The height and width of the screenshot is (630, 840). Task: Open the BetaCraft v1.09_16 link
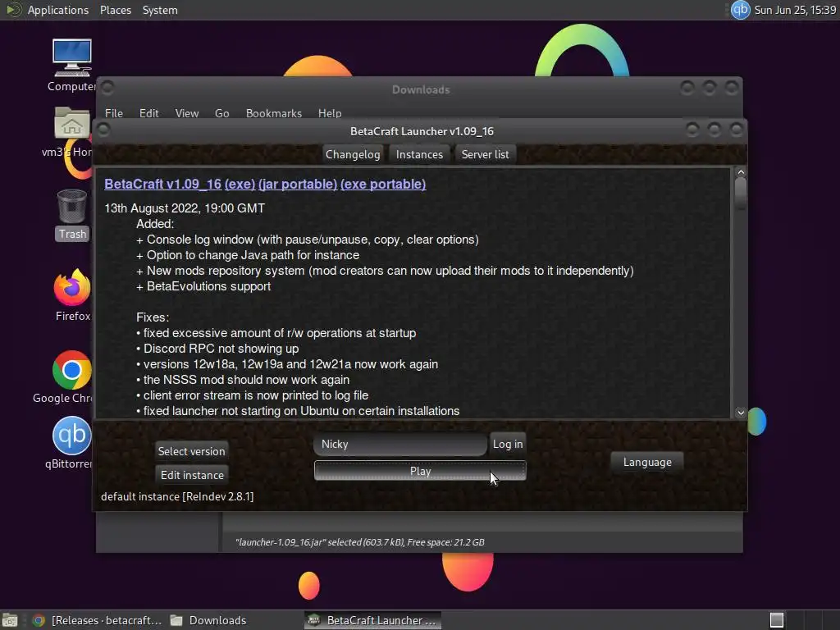tap(163, 184)
